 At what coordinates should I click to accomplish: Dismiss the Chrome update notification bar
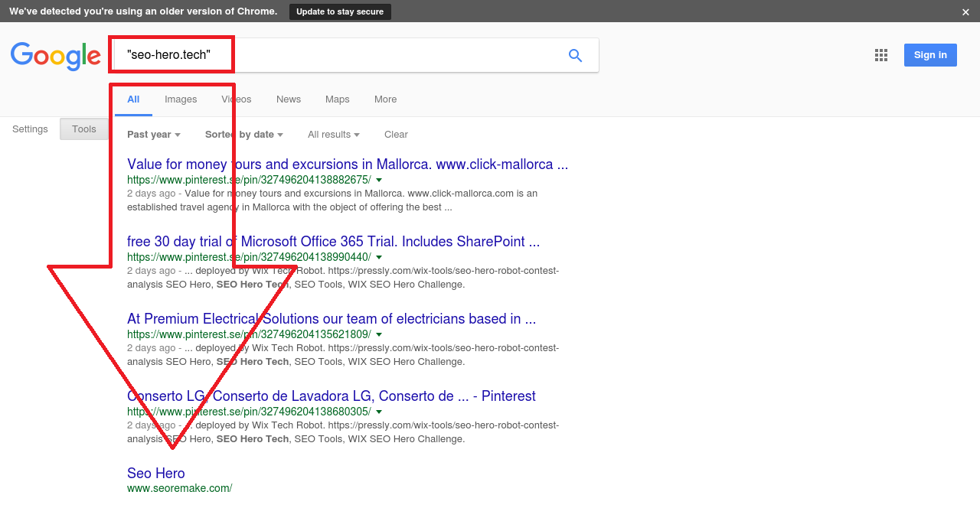click(965, 11)
